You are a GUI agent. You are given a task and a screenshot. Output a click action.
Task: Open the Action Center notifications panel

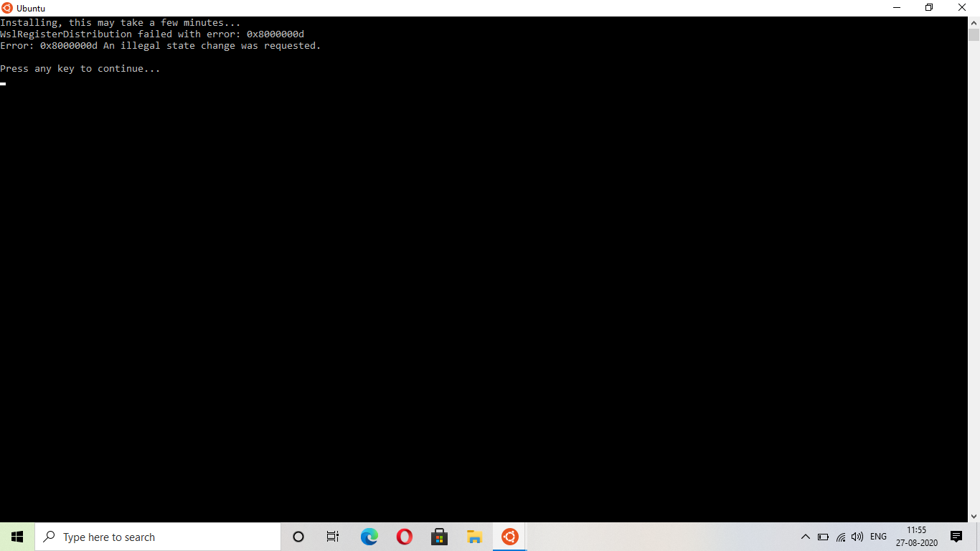(956, 536)
